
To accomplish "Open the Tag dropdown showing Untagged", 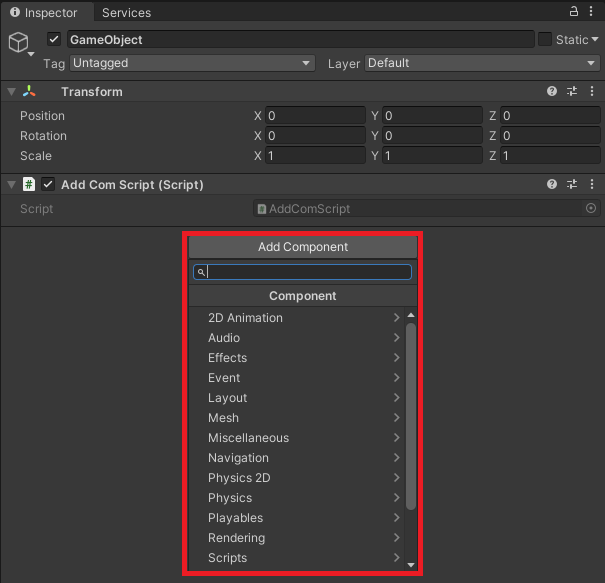I will click(192, 63).
